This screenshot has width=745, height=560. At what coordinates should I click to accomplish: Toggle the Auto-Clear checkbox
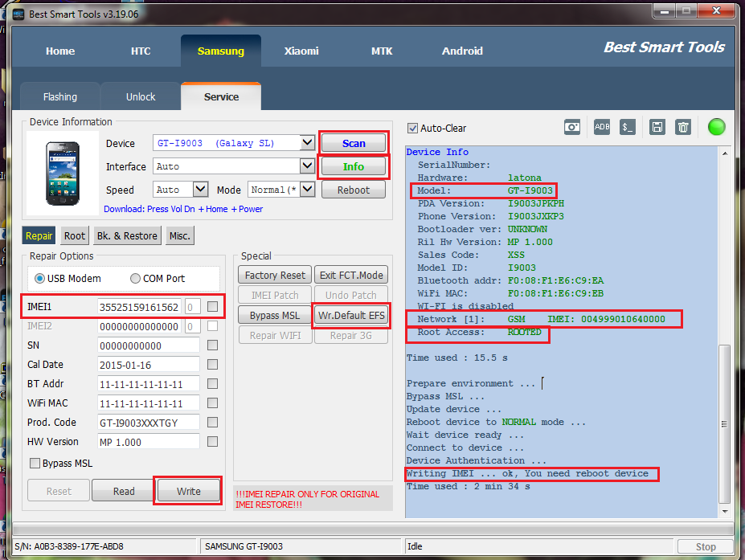pos(412,129)
